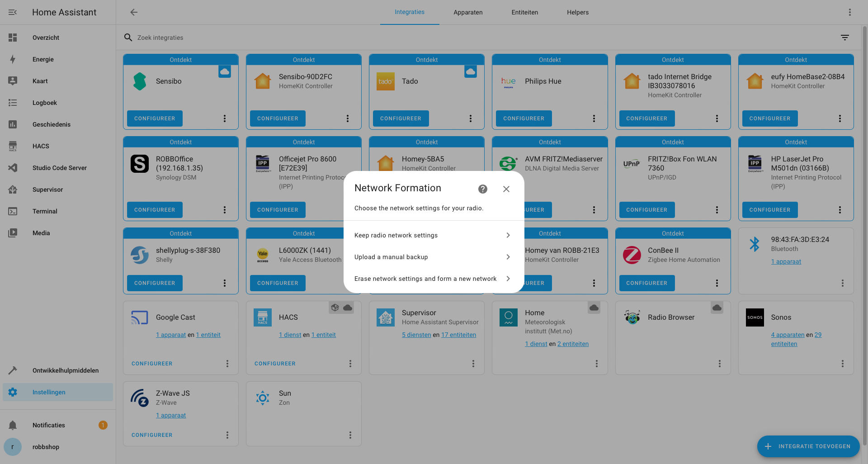The height and width of the screenshot is (464, 868).
Task: Open Notificaties bell icon
Action: click(13, 425)
